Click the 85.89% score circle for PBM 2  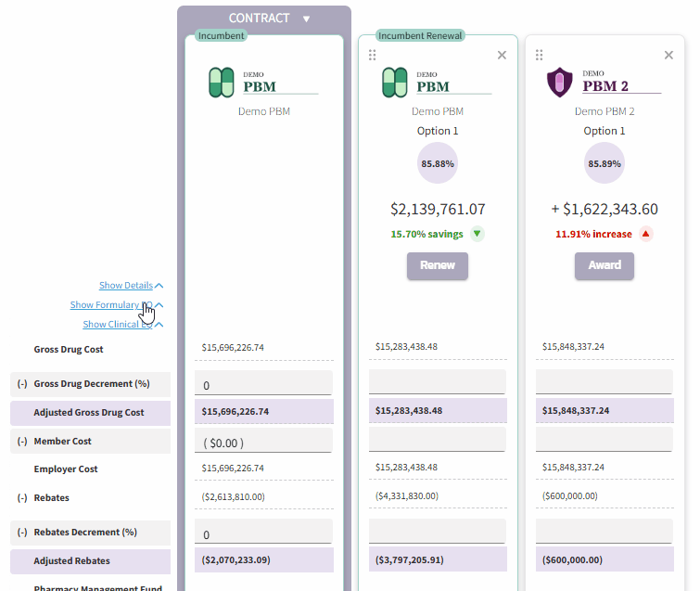(x=605, y=163)
